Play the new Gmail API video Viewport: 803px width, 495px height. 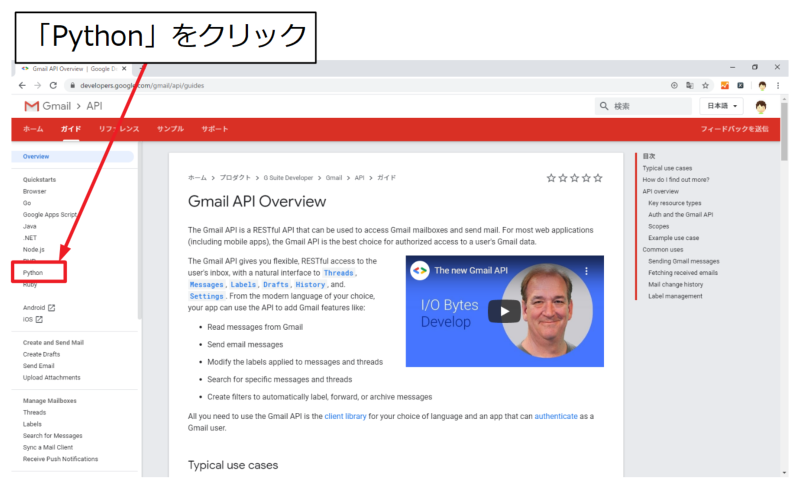[x=504, y=311]
